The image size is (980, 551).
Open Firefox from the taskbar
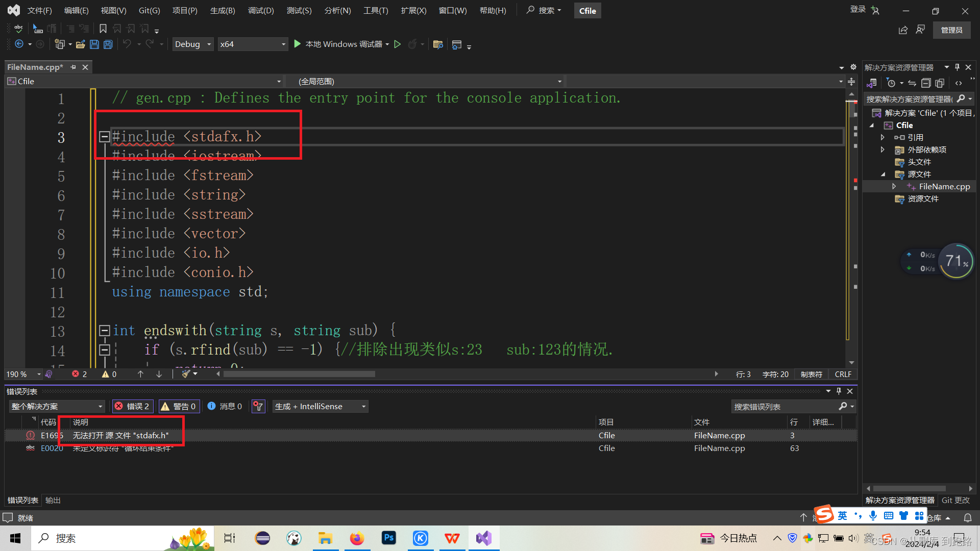click(357, 538)
